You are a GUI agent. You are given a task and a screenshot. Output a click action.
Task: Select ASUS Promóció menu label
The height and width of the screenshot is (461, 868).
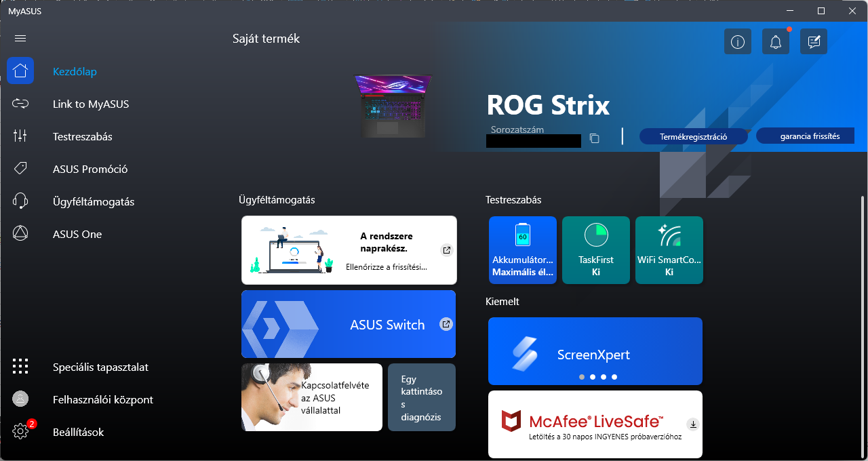coord(90,169)
